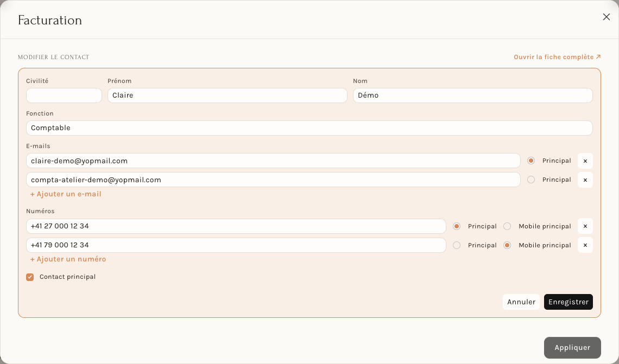Edit the Prénom field containing Claire
Viewport: 619px width, 364px height.
click(228, 95)
